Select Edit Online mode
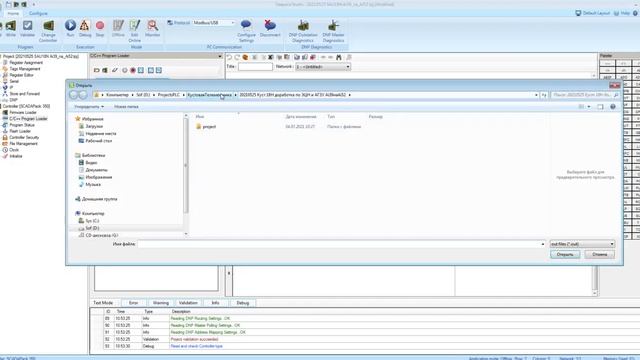Screen dimensions: 640x360 click(135, 31)
